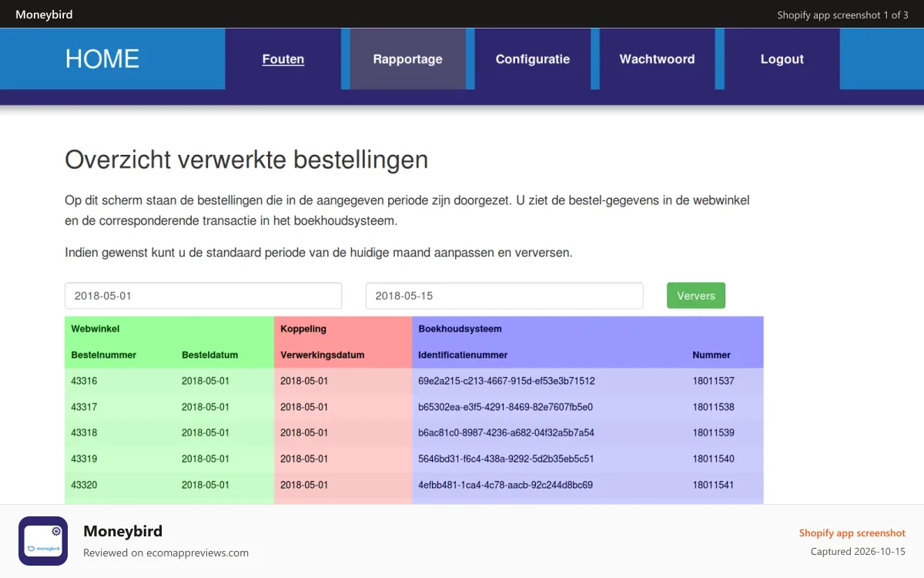Click identifier b65302ea-e3f5-4291-8469-82e7607fb5e0
Image resolution: width=924 pixels, height=578 pixels.
[x=505, y=407]
